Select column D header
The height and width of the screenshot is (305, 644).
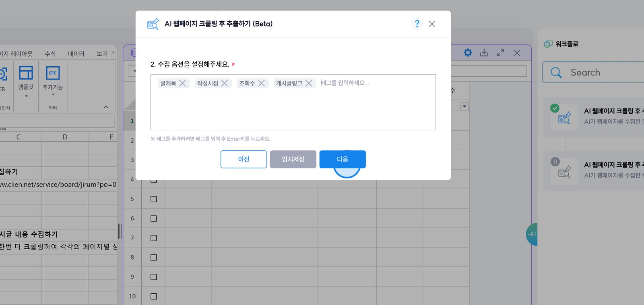tap(65, 137)
